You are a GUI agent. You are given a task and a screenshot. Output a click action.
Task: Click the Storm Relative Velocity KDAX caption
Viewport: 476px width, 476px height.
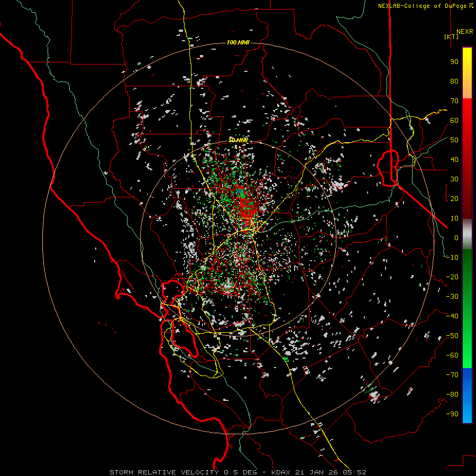238,472
